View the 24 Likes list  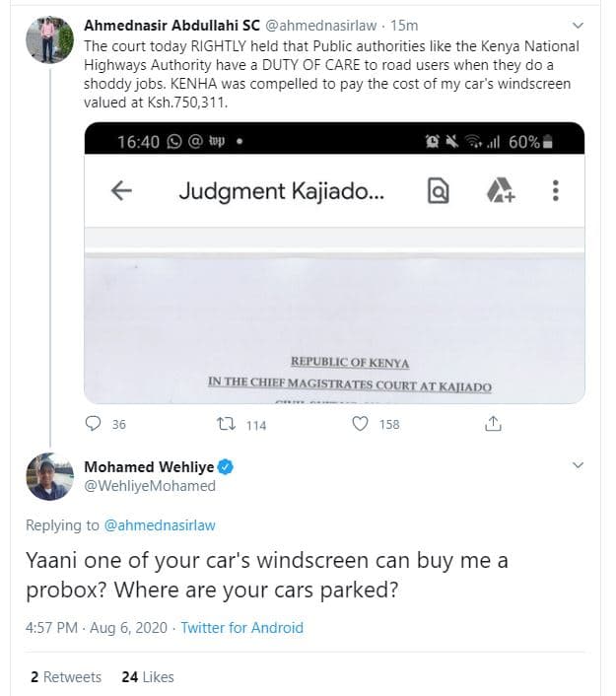click(148, 677)
